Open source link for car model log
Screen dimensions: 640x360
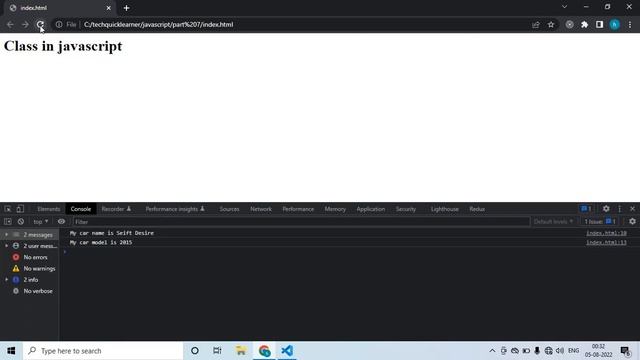coord(606,242)
